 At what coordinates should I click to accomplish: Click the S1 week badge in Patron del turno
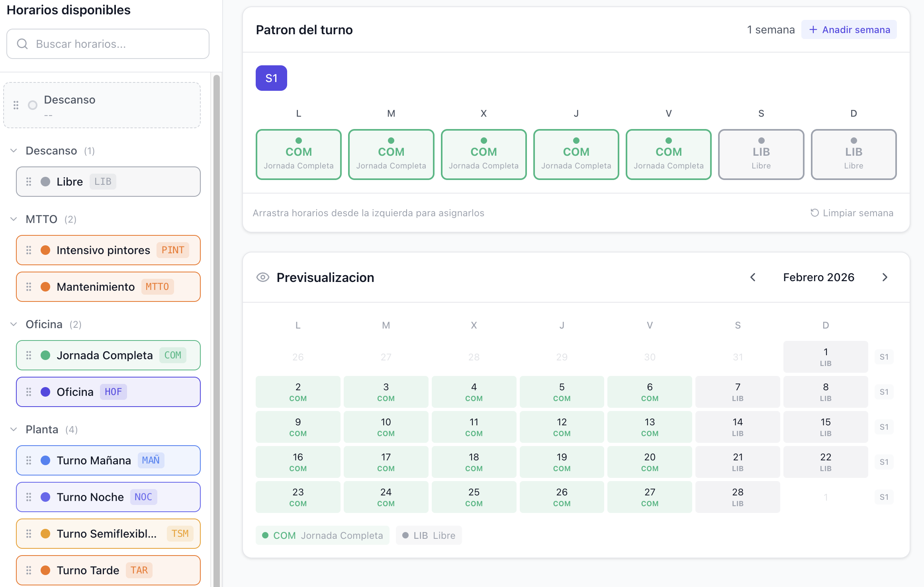[x=271, y=78]
